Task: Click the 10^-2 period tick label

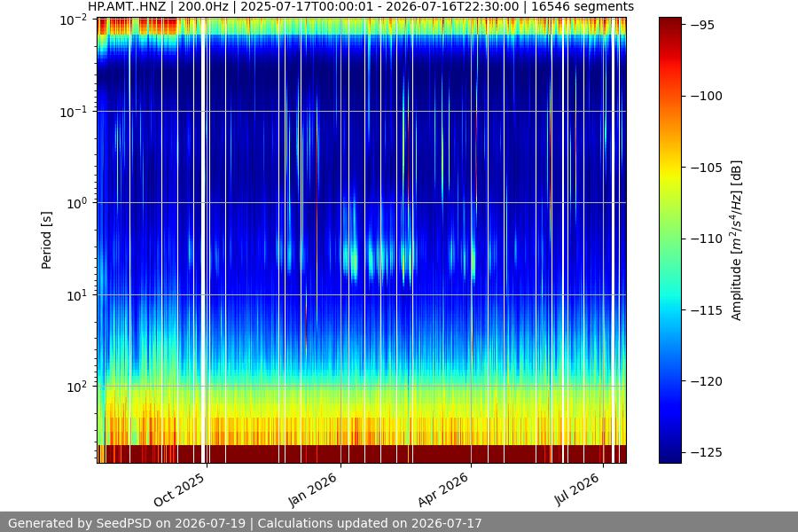Action: click(74, 20)
